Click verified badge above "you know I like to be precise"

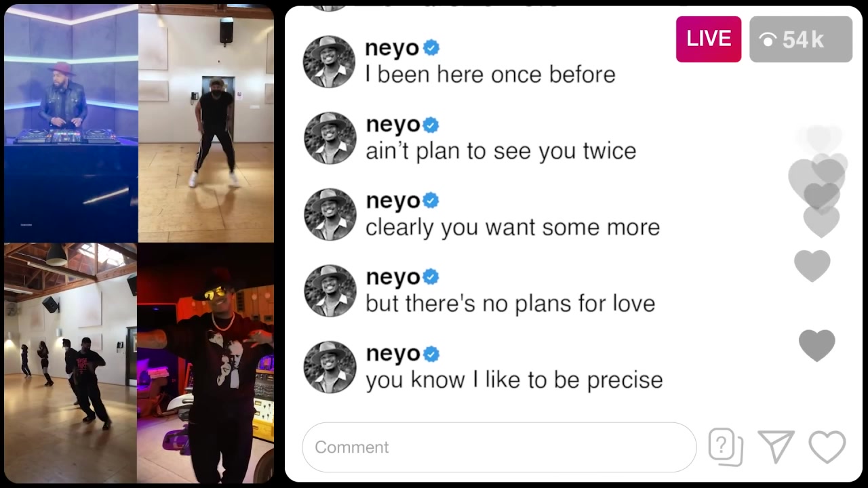coord(431,353)
